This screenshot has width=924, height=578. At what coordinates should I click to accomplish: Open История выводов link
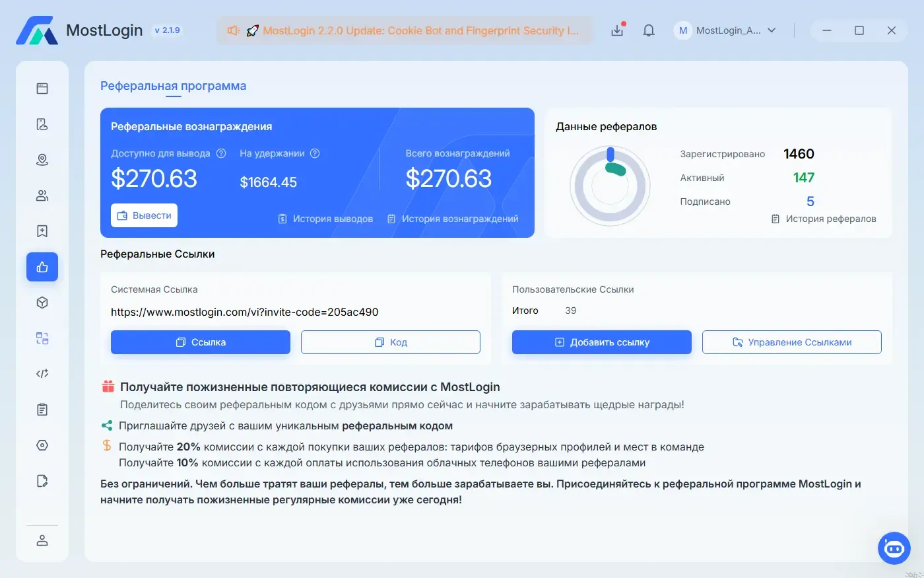[x=325, y=219]
